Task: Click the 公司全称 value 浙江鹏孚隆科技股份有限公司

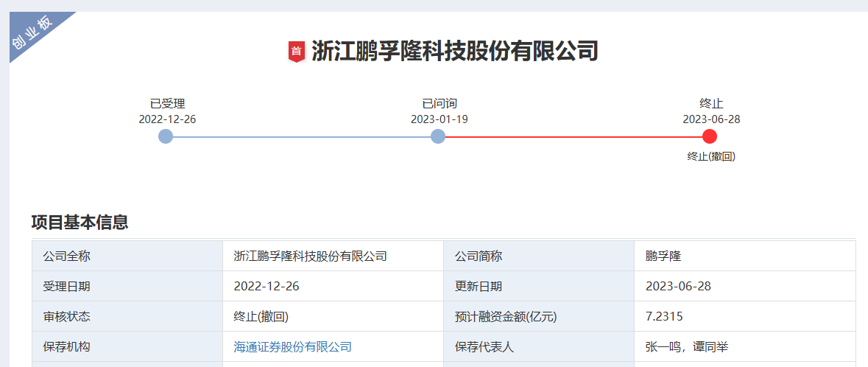Action: pos(310,256)
